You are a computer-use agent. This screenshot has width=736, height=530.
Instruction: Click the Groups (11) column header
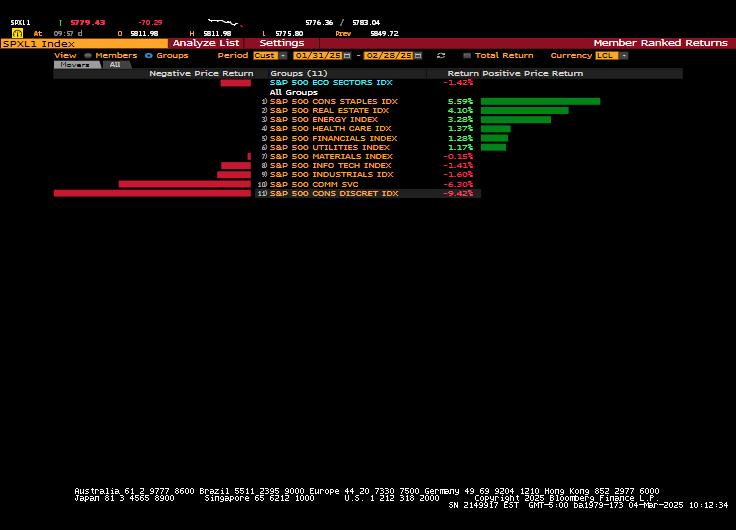pyautogui.click(x=299, y=74)
